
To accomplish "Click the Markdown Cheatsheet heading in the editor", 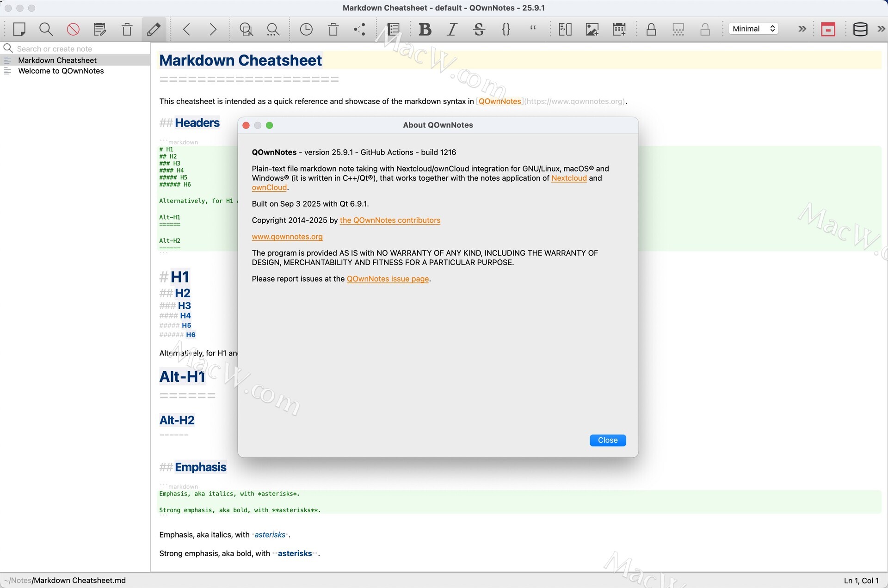I will point(240,60).
